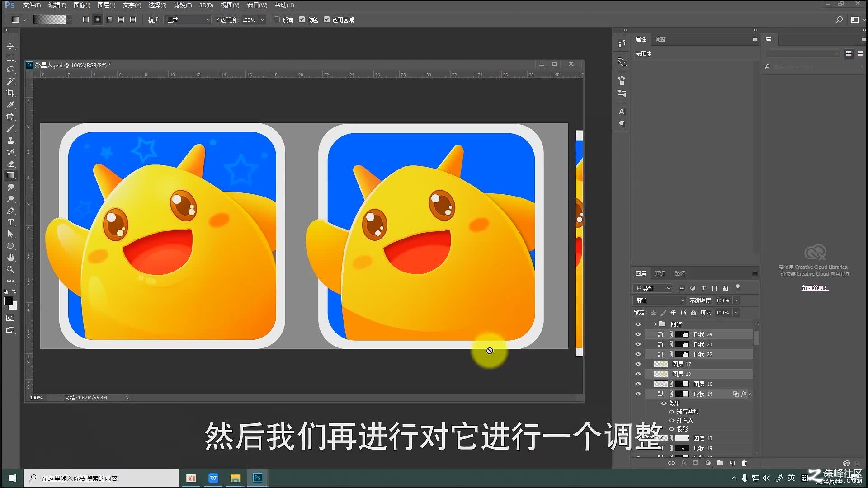Hide the 图层 16 layer
The image size is (868, 488).
(x=638, y=384)
